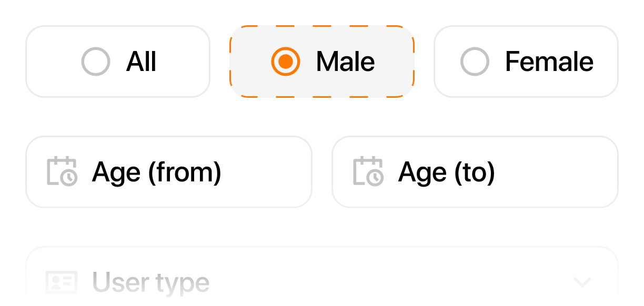Select the orange Male radio circle
Image resolution: width=644 pixels, height=306 pixels.
pos(286,62)
